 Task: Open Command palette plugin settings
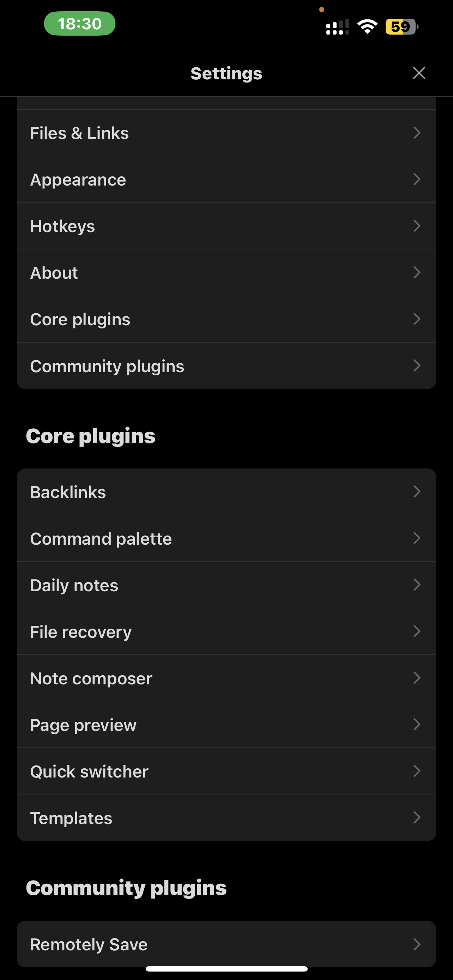pyautogui.click(x=226, y=538)
